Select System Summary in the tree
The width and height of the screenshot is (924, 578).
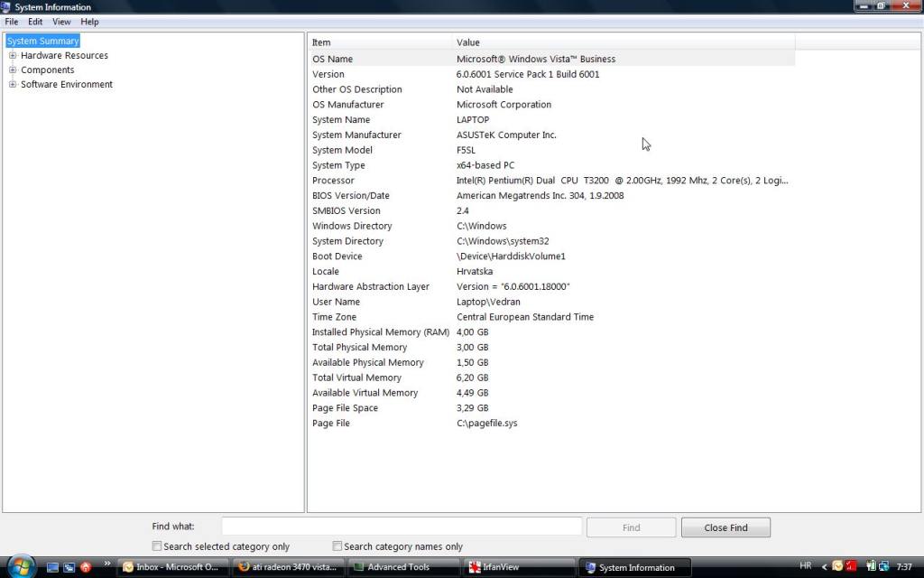[x=42, y=41]
